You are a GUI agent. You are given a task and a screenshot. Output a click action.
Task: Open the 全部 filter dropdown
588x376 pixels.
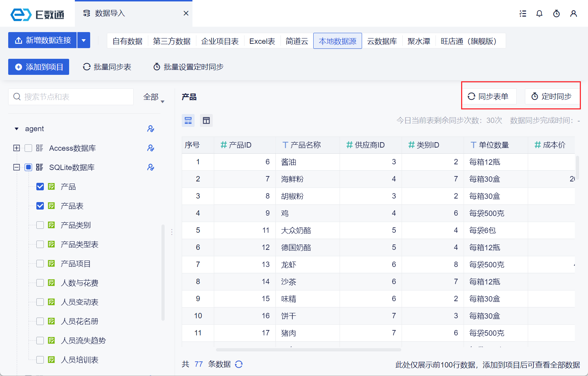[154, 97]
